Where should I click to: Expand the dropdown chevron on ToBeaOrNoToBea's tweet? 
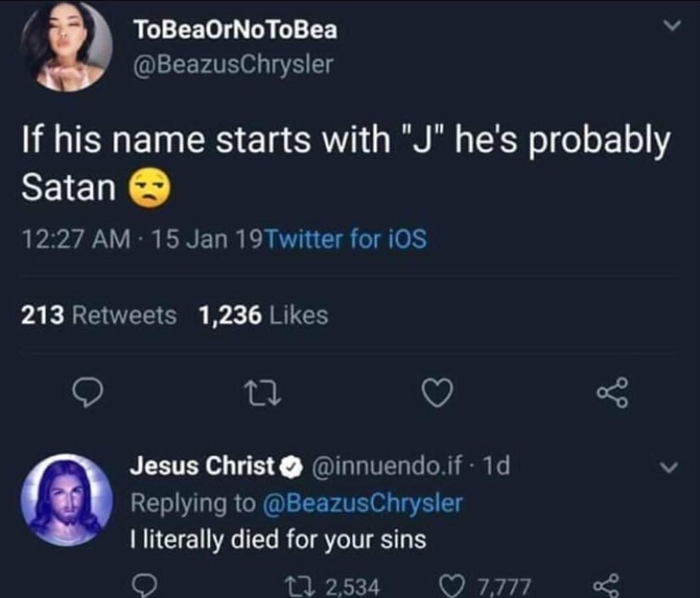point(671,26)
